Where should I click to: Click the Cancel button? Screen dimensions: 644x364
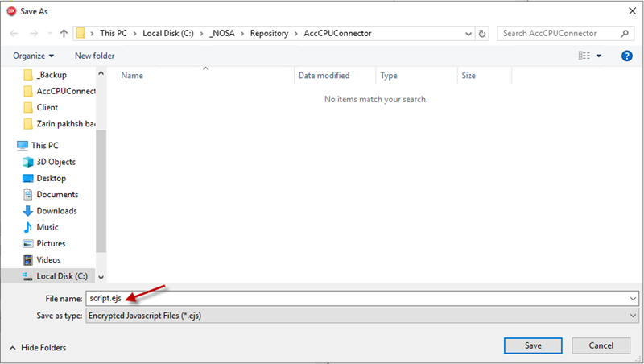click(x=601, y=345)
